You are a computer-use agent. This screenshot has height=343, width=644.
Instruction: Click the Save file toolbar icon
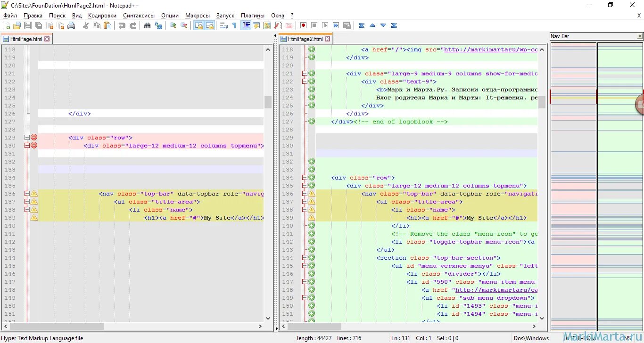(28, 25)
